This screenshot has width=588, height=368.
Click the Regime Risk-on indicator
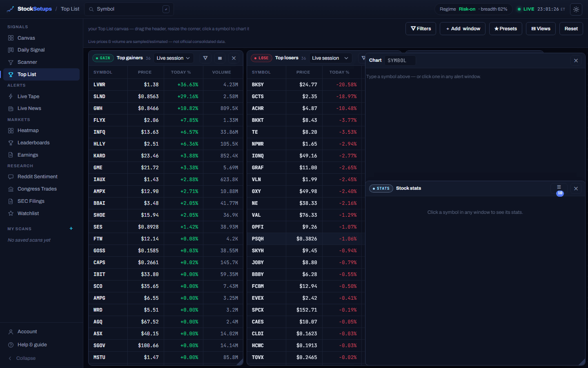(x=473, y=9)
